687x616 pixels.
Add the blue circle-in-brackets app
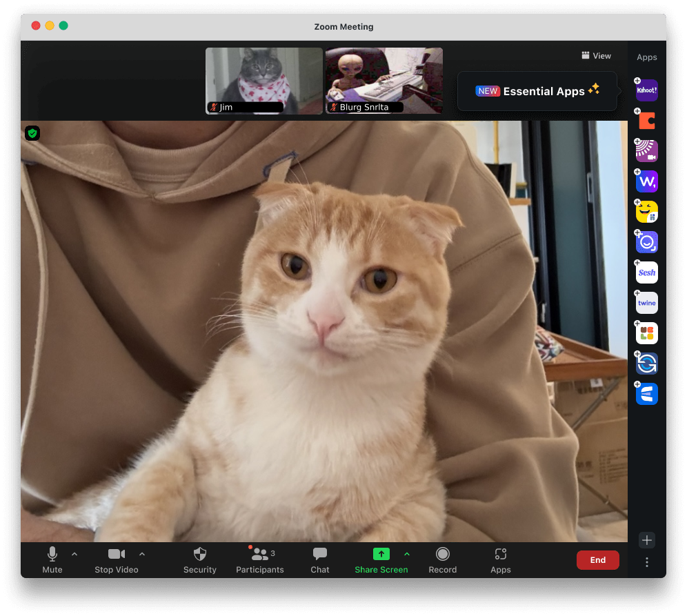646,242
